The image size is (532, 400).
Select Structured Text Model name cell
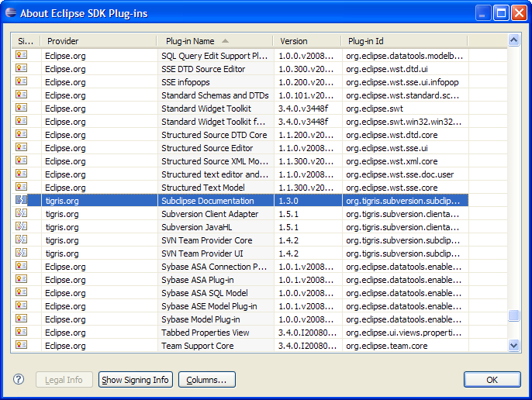[203, 188]
